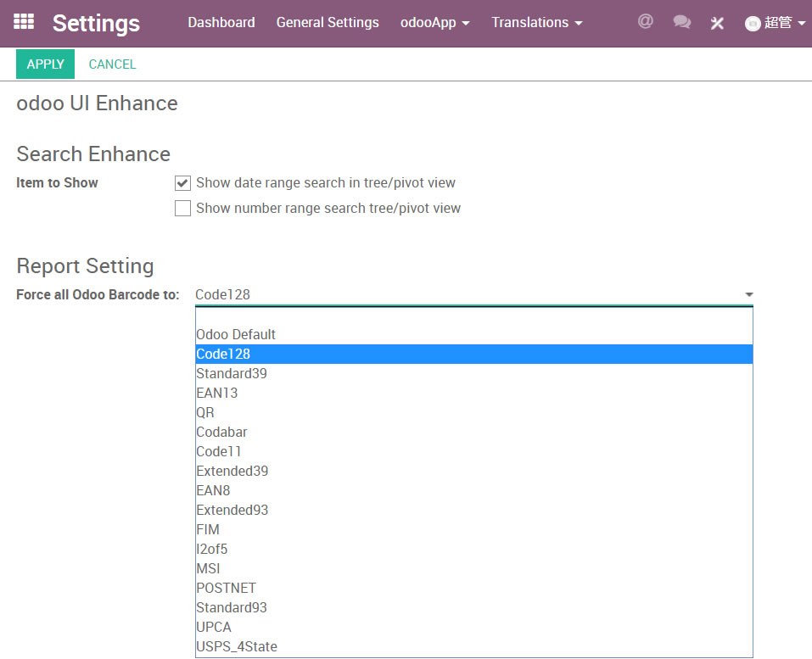The image size is (812, 659).
Task: Select EAN13 barcode option
Action: click(x=217, y=394)
